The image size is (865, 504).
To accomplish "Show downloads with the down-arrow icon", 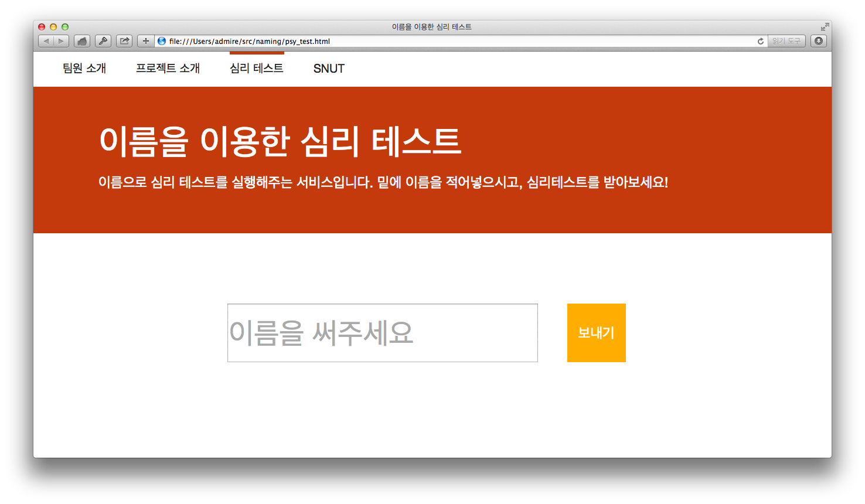I will [819, 41].
